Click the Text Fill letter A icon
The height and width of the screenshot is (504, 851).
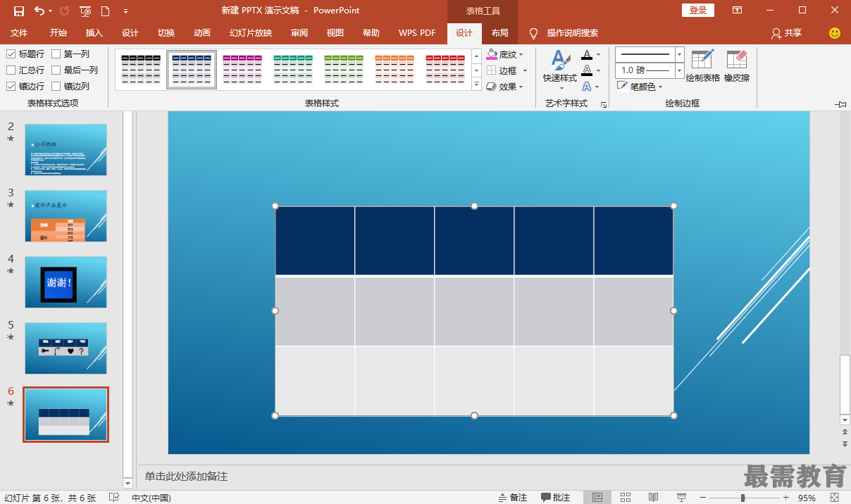click(x=587, y=54)
